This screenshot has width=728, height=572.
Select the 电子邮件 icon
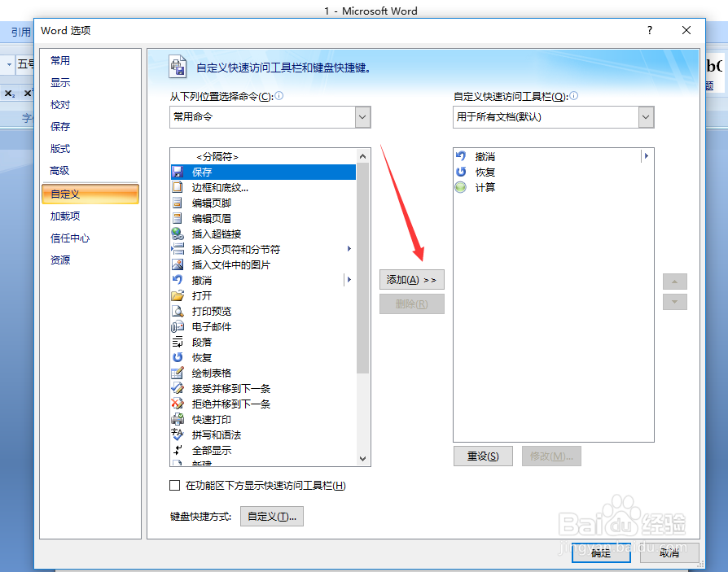(178, 326)
